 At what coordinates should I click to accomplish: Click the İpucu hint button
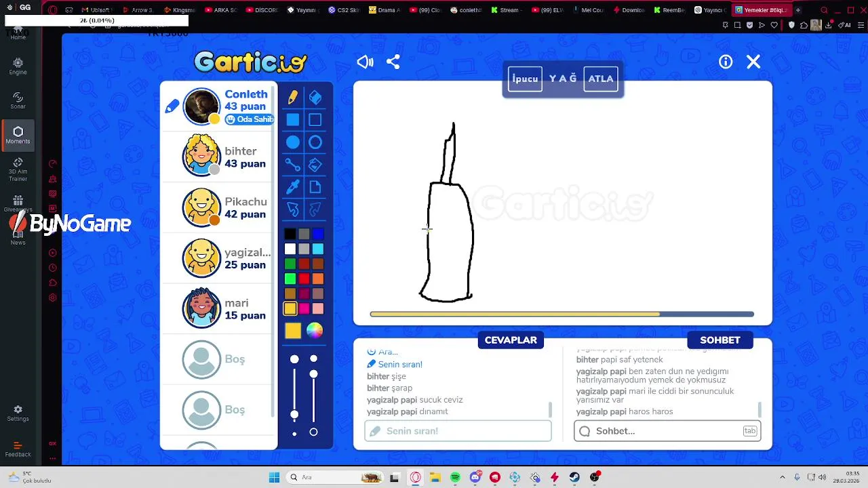[525, 79]
